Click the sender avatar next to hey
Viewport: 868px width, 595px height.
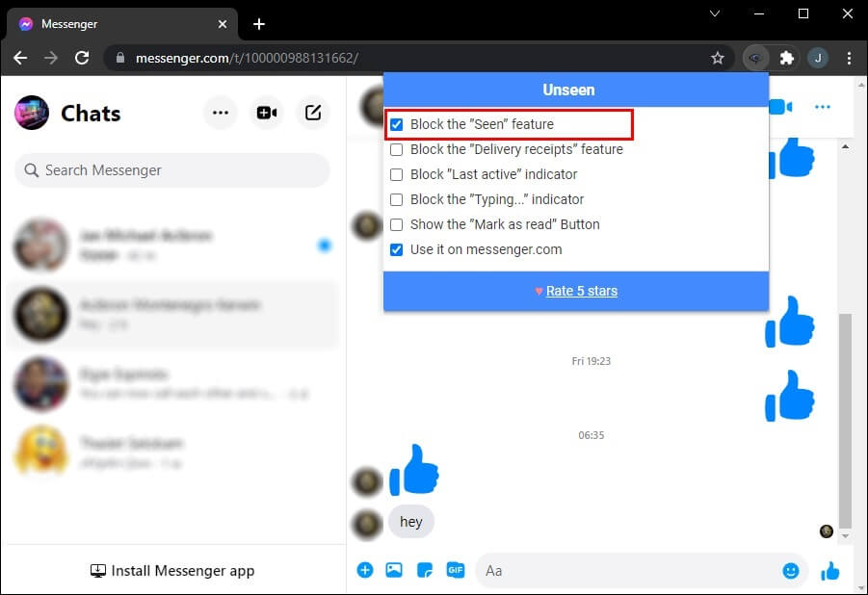pos(366,524)
